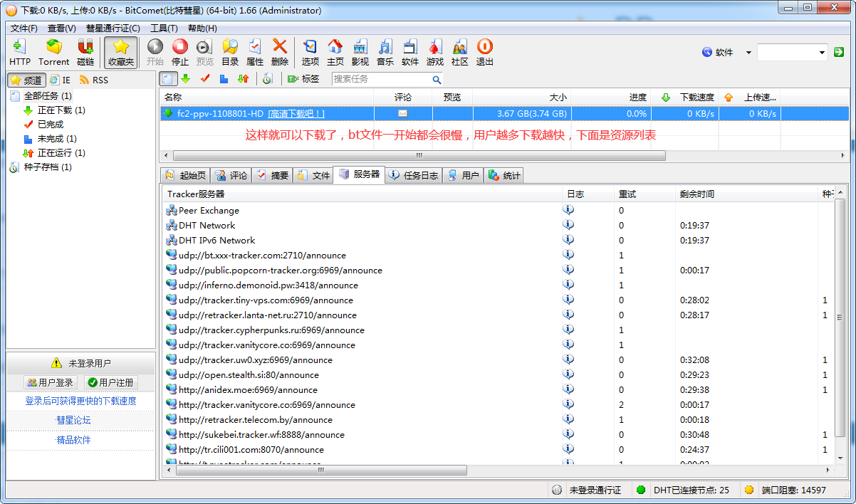Screen dimensions: 856x504
Task: Click the Exit (退出) toolbar icon
Action: pyautogui.click(x=485, y=52)
